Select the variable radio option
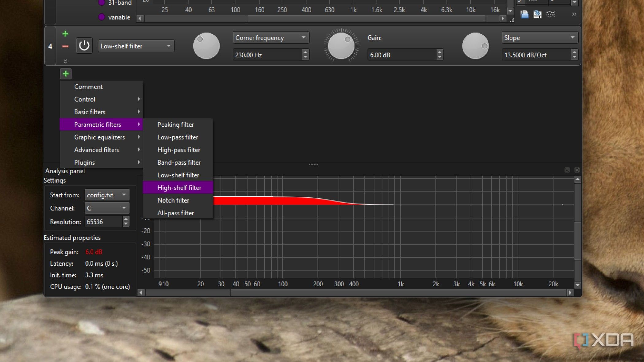Image resolution: width=644 pixels, height=362 pixels. pyautogui.click(x=102, y=17)
